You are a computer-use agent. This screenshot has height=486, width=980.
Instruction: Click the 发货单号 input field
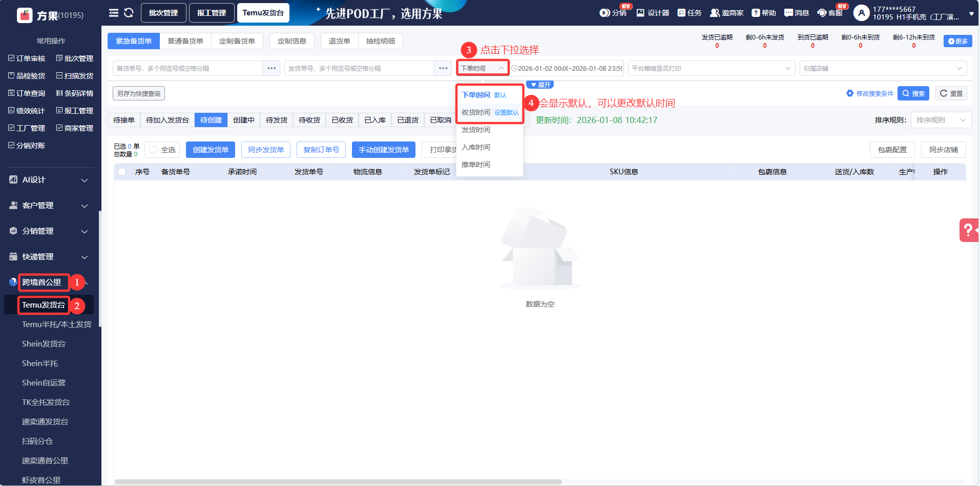(x=359, y=68)
